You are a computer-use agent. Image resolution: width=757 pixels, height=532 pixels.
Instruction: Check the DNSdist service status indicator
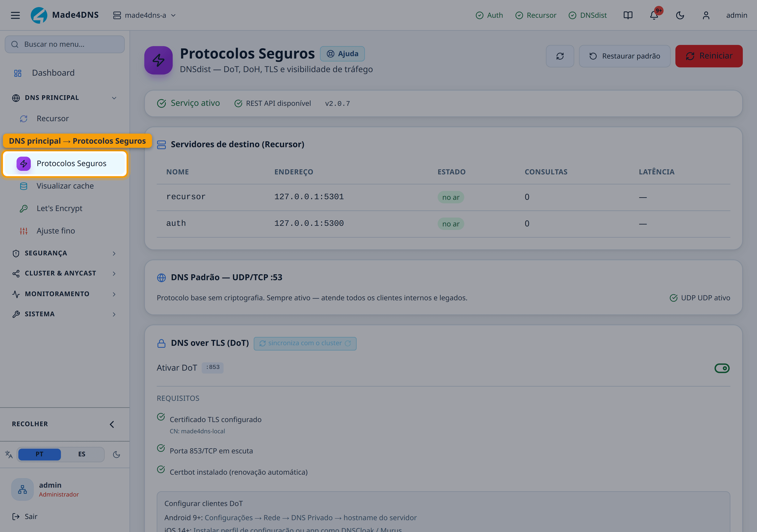(587, 15)
